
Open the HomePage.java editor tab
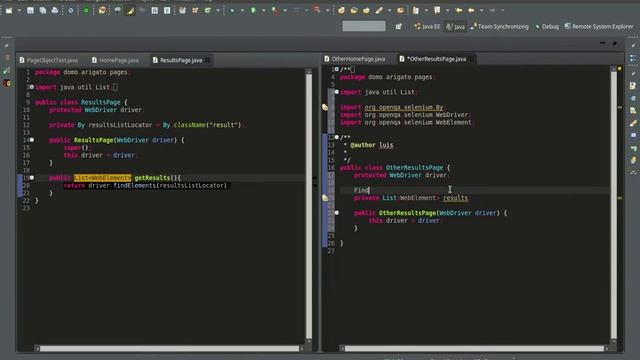coord(116,60)
